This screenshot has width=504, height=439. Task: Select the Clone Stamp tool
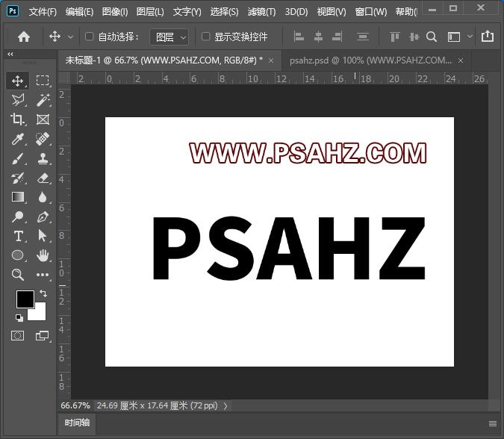(x=43, y=158)
